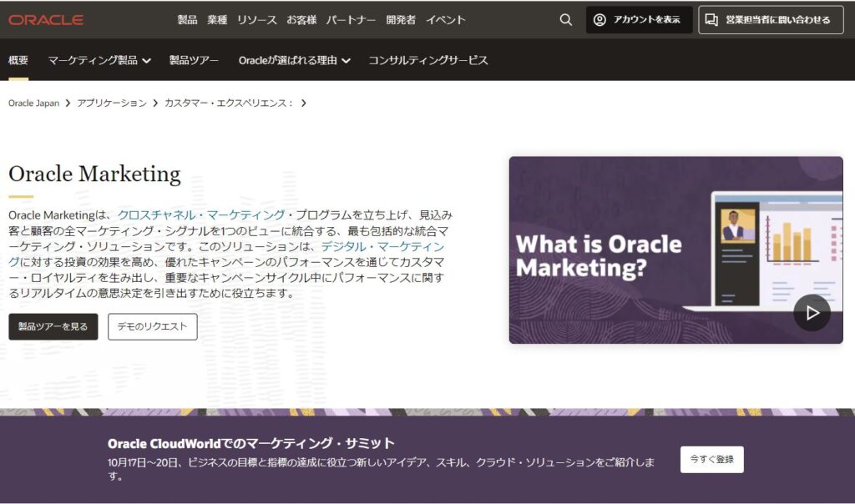Screen dimensions: 855x504
Task: Click the Oracle Marketing heading
Action: [94, 174]
